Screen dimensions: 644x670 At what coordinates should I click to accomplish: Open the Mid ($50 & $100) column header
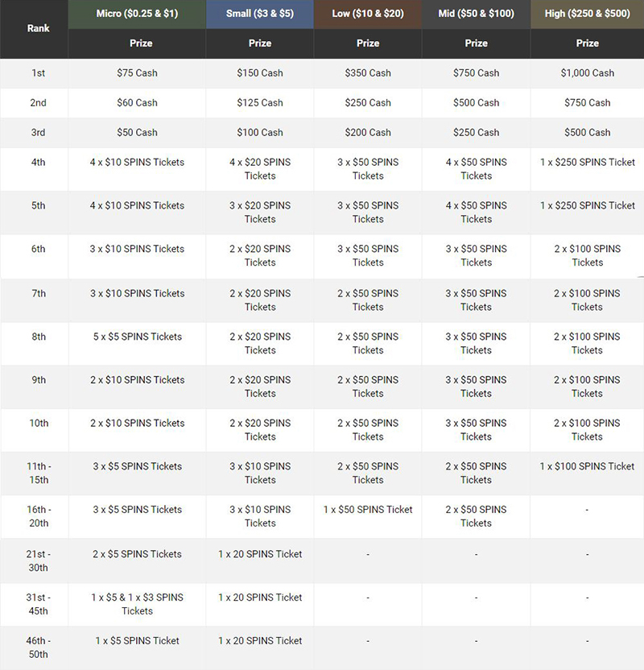click(x=476, y=14)
